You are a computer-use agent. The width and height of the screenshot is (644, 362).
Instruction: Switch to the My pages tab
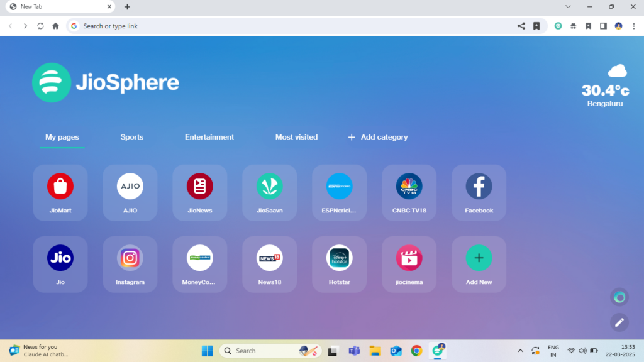pos(62,137)
